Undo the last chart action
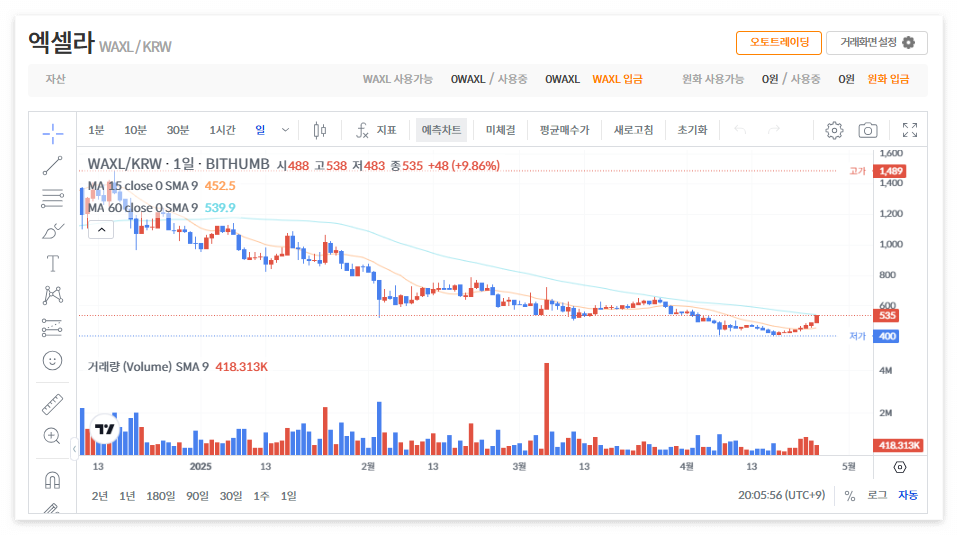The width and height of the screenshot is (958, 535). pyautogui.click(x=740, y=130)
